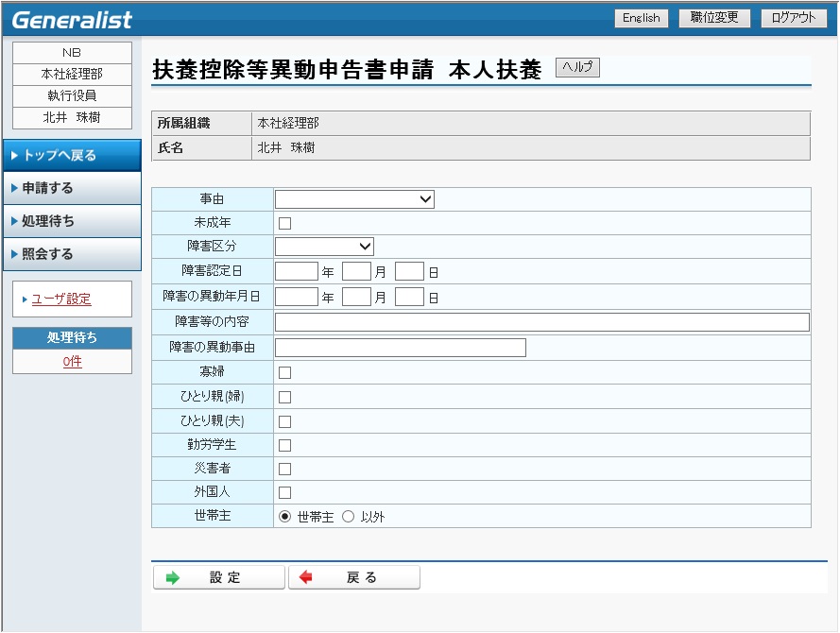Viewport: 840px width, 633px height.
Task: Tick the ひとり親(夫) checkbox
Action: (x=285, y=422)
